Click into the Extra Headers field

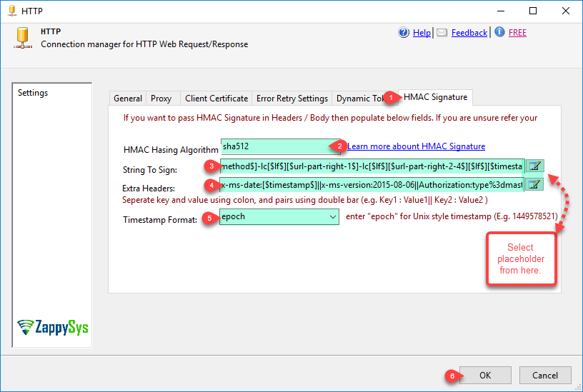[372, 185]
